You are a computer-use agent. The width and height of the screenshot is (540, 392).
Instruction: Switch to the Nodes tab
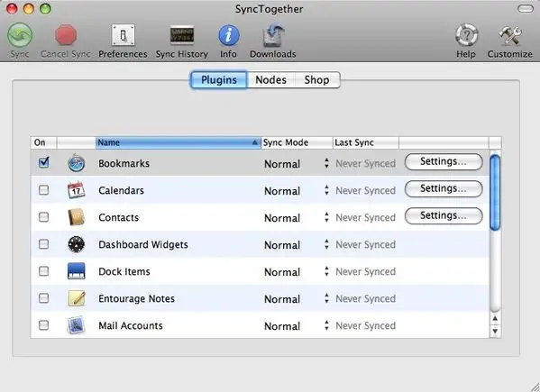point(271,80)
